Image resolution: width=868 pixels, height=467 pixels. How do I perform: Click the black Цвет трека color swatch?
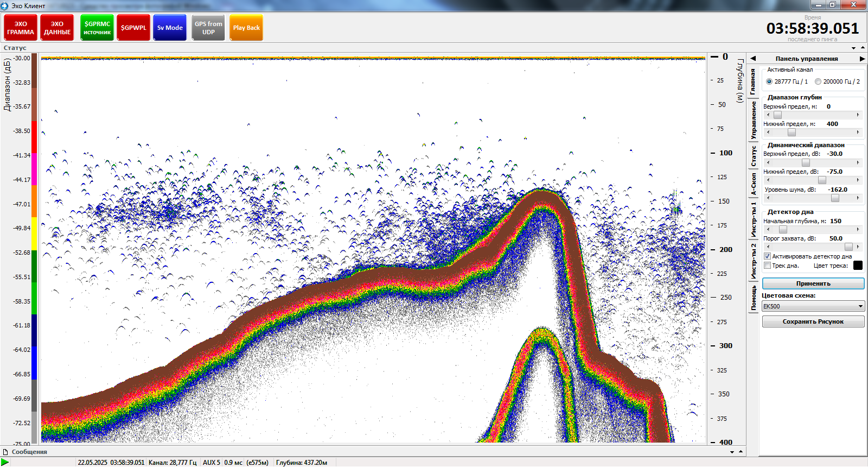858,266
